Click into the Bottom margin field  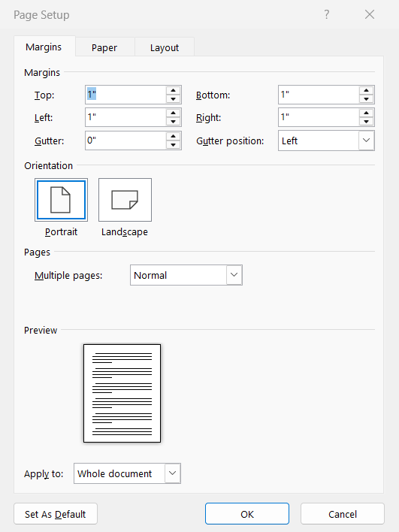(x=319, y=95)
